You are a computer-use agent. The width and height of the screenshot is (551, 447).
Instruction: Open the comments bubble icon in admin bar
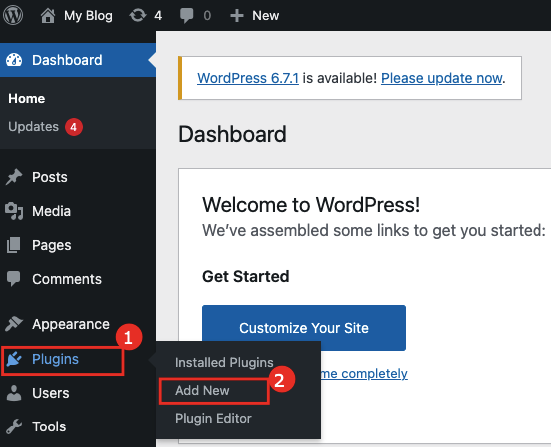(186, 16)
